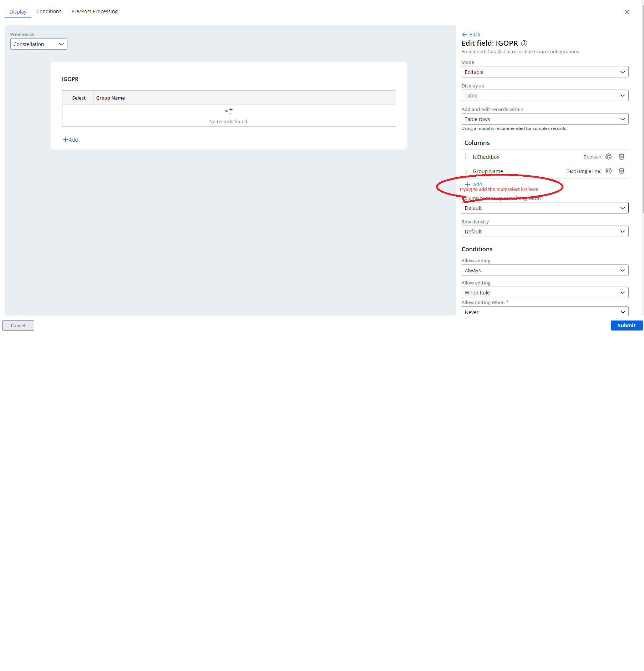Click drag handle beside IsCheckbox

(x=466, y=157)
